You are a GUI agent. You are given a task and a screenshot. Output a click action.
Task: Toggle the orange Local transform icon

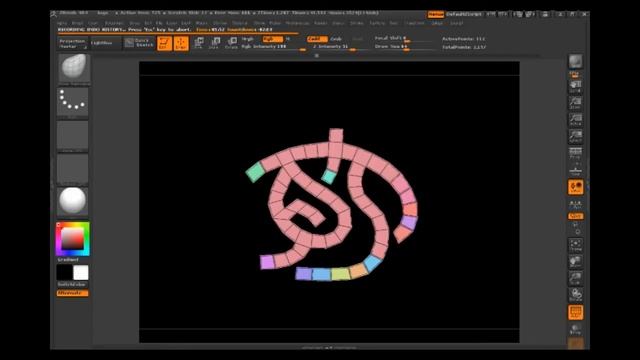[x=576, y=187]
